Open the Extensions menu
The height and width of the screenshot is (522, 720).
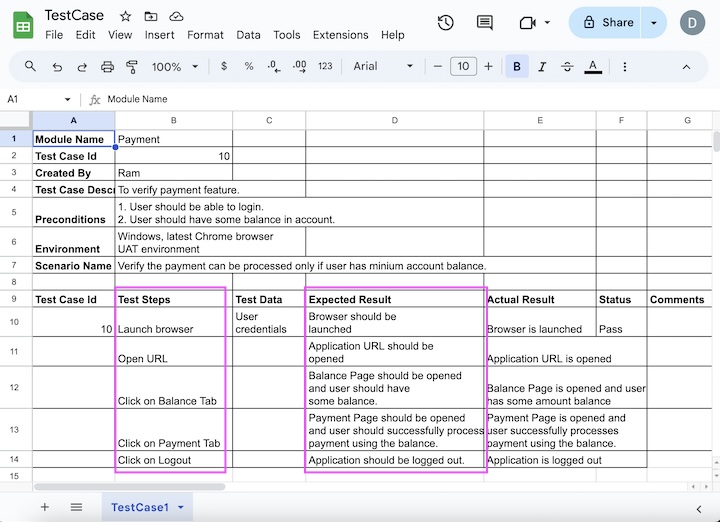click(x=340, y=34)
